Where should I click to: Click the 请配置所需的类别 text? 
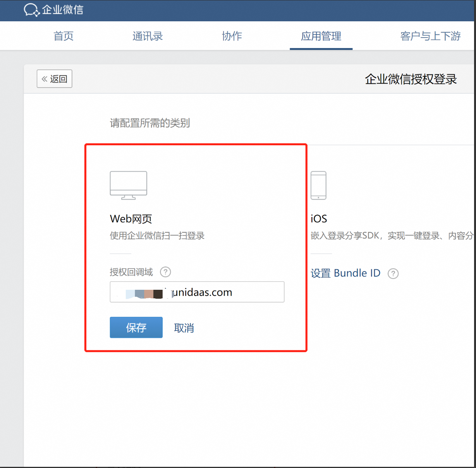coord(150,123)
